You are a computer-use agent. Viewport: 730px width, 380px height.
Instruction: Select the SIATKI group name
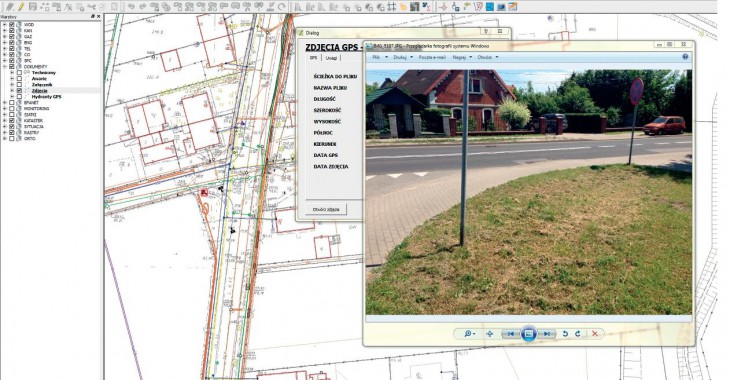pos(30,115)
